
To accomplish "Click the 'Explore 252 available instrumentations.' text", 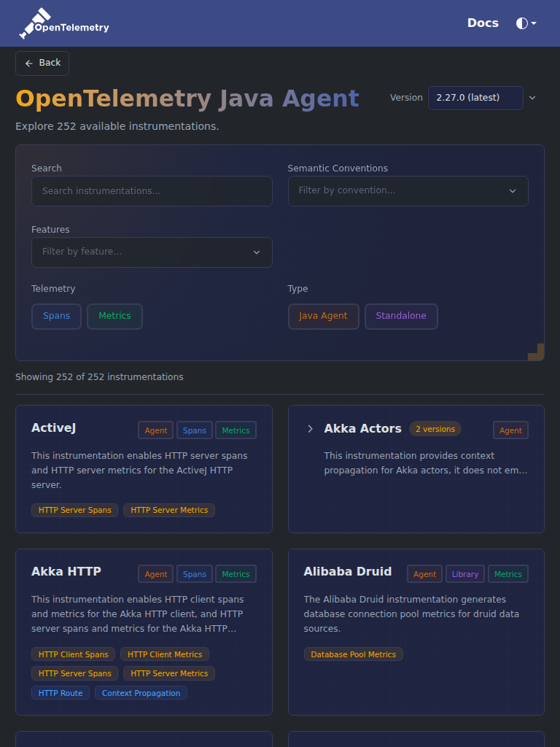I will (x=117, y=126).
